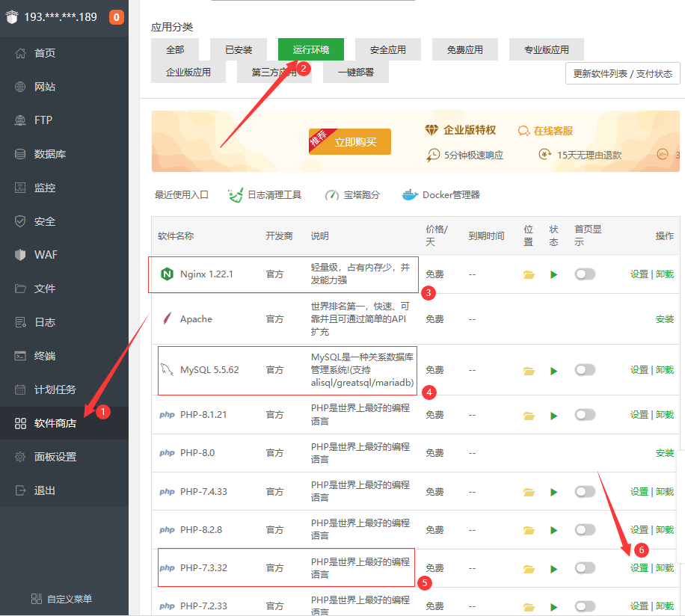
Task: Open 监控 monitoring page
Action: [x=45, y=188]
